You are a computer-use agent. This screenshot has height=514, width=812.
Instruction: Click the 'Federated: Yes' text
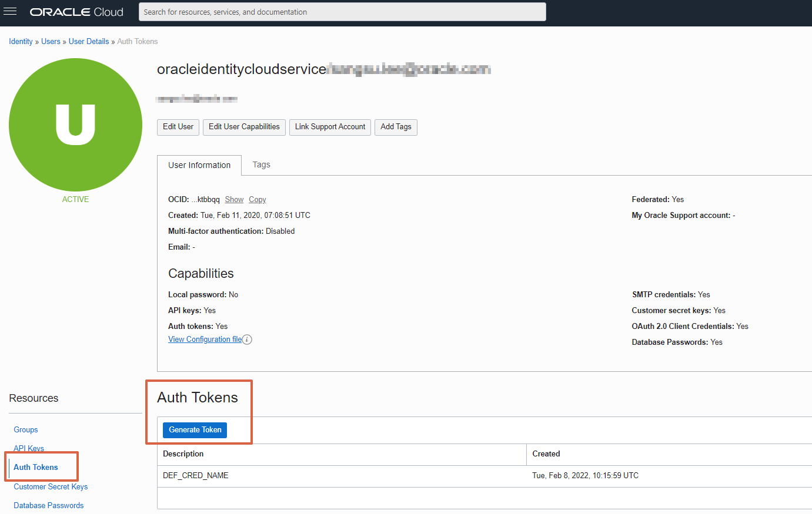[657, 200]
